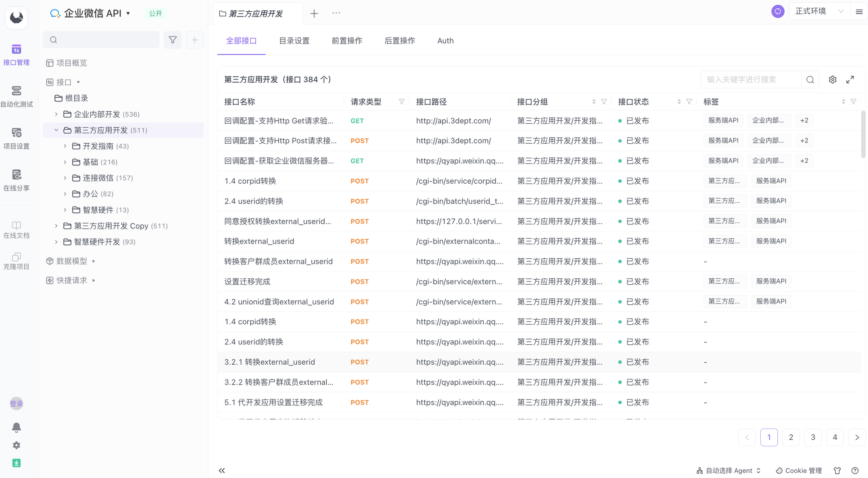Switch to the 目录设置 tab
The image size is (868, 478).
(x=294, y=40)
